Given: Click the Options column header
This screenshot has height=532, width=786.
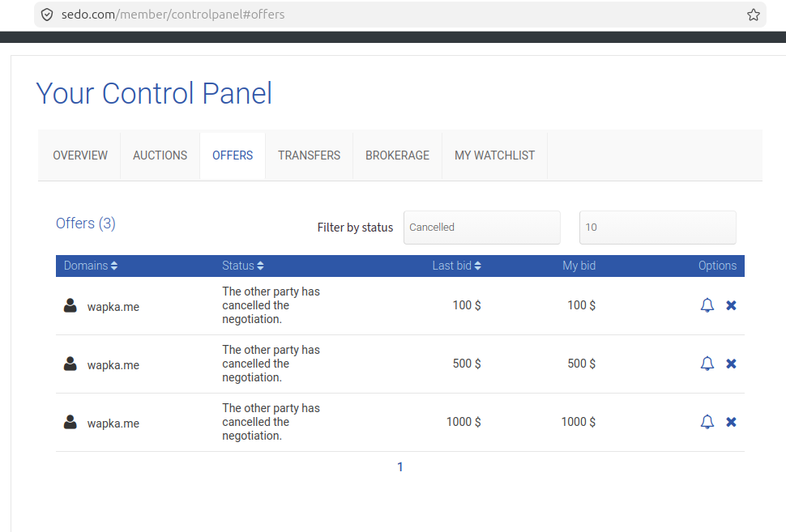Looking at the screenshot, I should [x=717, y=266].
